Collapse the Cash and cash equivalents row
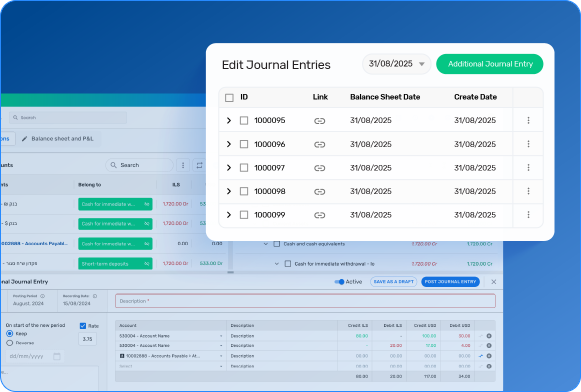 [x=266, y=244]
